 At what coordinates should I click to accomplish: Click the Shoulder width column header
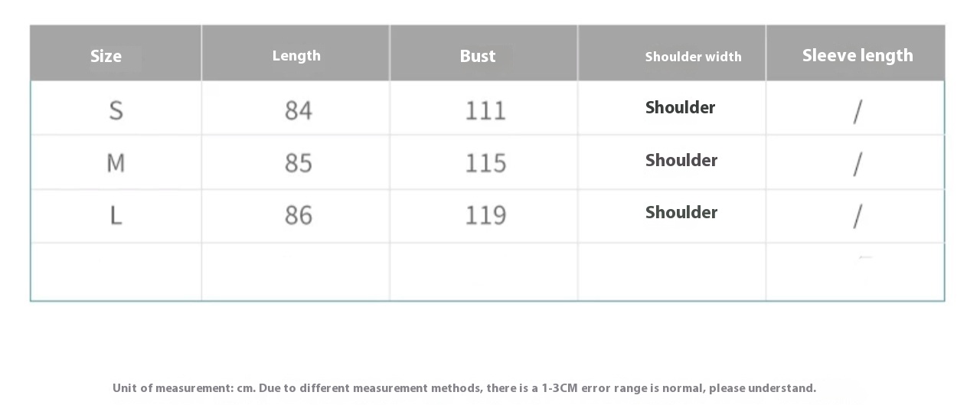693,57
